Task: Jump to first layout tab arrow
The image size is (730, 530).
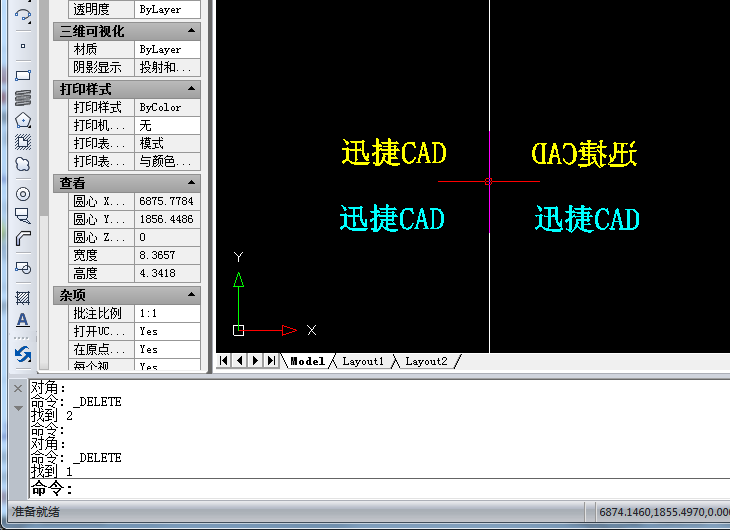Action: click(x=224, y=360)
